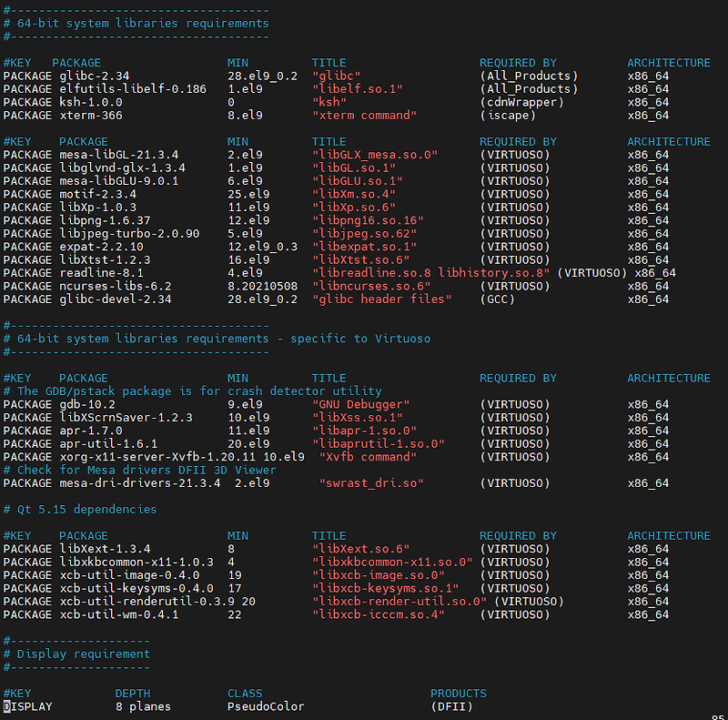728x720 pixels.
Task: Click the 64-bit system libraries requirements header
Action: click(136, 23)
